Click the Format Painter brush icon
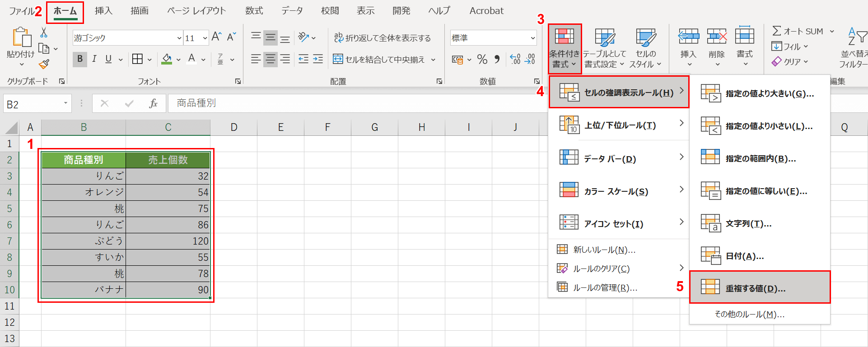The image size is (868, 347). (x=44, y=65)
